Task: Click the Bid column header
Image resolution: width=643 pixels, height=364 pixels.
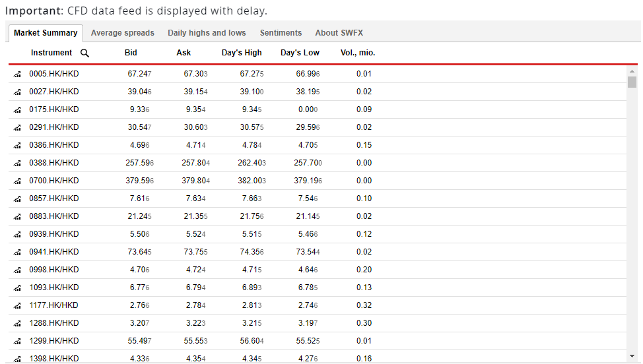Action: coord(131,53)
